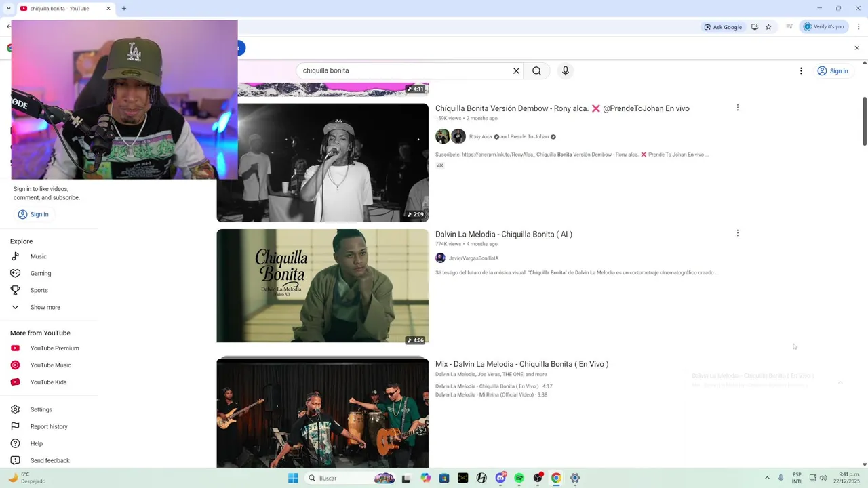Open a new browser tab

tap(124, 9)
